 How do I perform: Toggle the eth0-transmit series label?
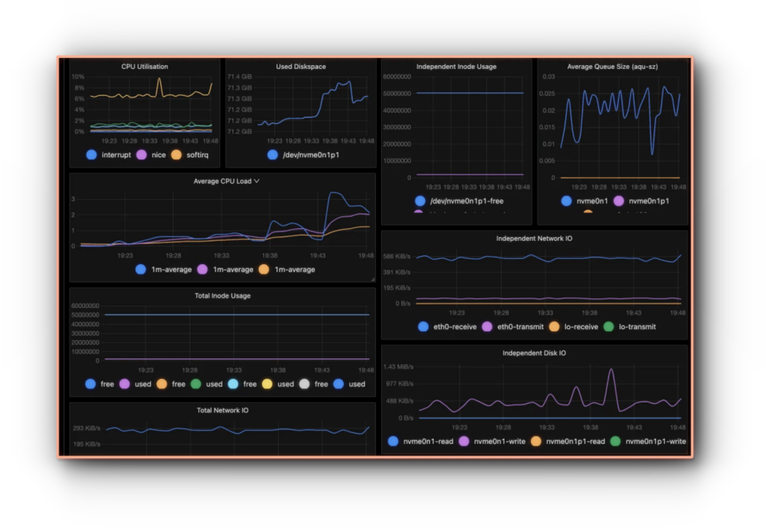pyautogui.click(x=520, y=327)
